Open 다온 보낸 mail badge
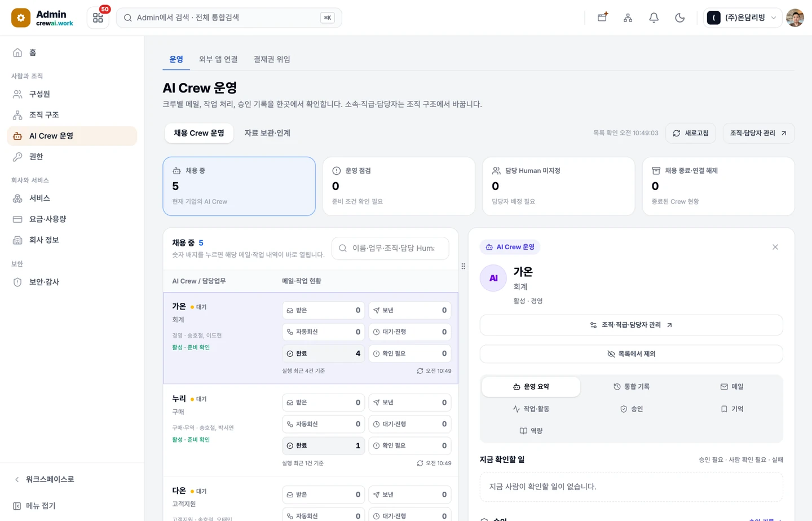Image resolution: width=812 pixels, height=521 pixels. pos(410,494)
